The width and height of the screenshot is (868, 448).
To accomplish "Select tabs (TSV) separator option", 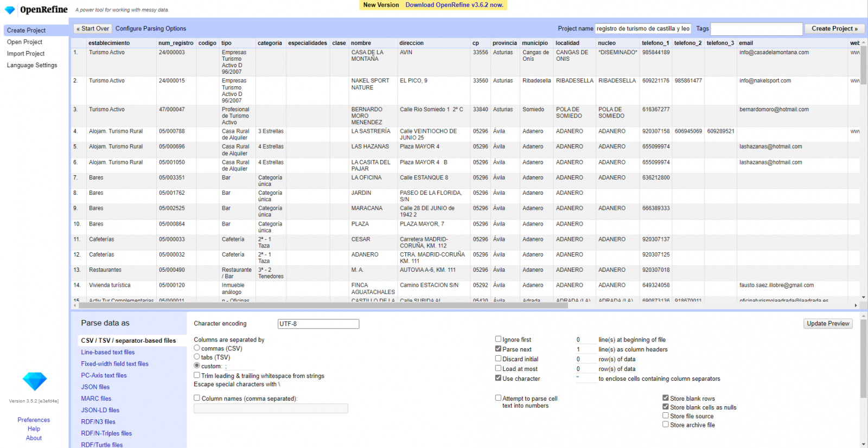I will 197,357.
